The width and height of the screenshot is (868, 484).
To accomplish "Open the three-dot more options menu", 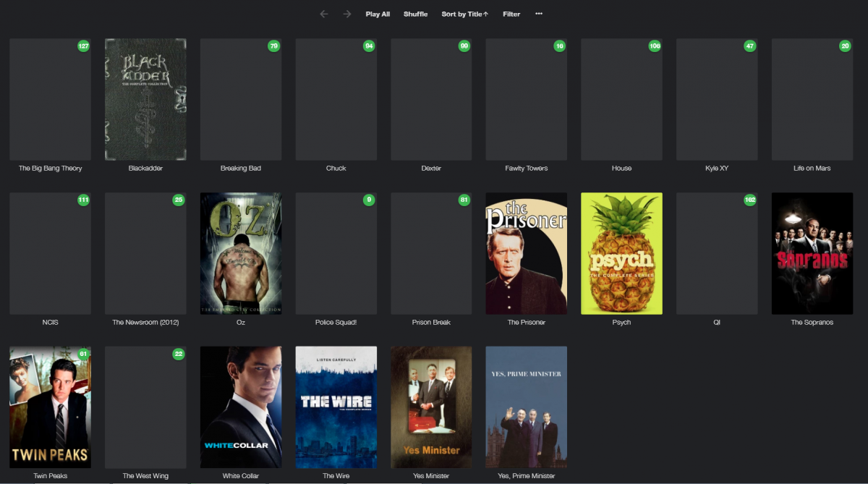I will [539, 14].
